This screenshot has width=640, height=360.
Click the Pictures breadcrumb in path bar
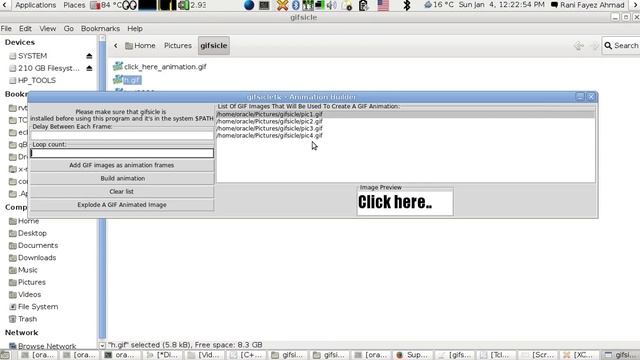click(178, 46)
